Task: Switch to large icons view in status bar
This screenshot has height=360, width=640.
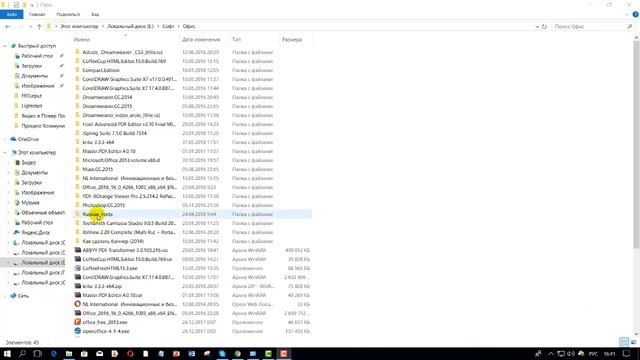Action: click(633, 342)
